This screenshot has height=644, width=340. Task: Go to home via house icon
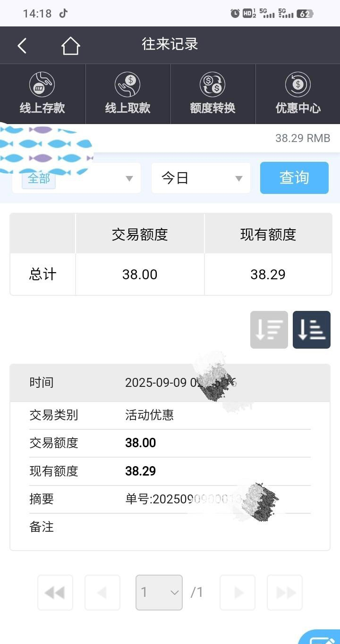[70, 46]
